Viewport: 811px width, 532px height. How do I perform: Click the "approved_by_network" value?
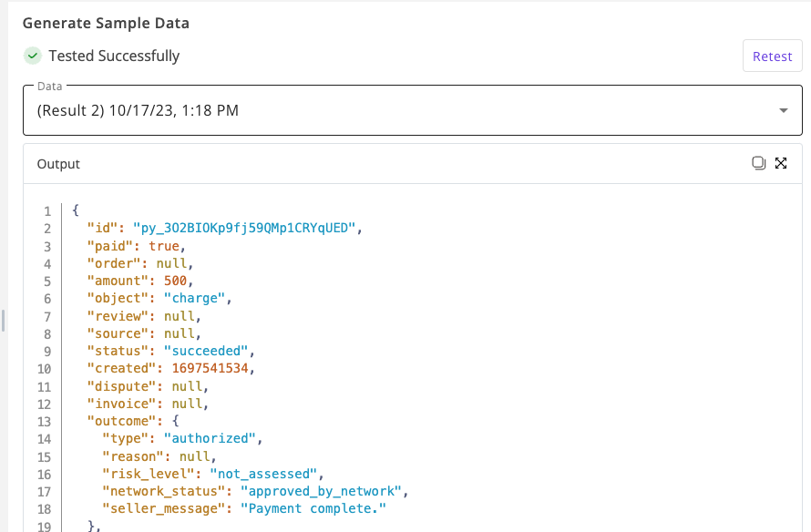(x=321, y=491)
